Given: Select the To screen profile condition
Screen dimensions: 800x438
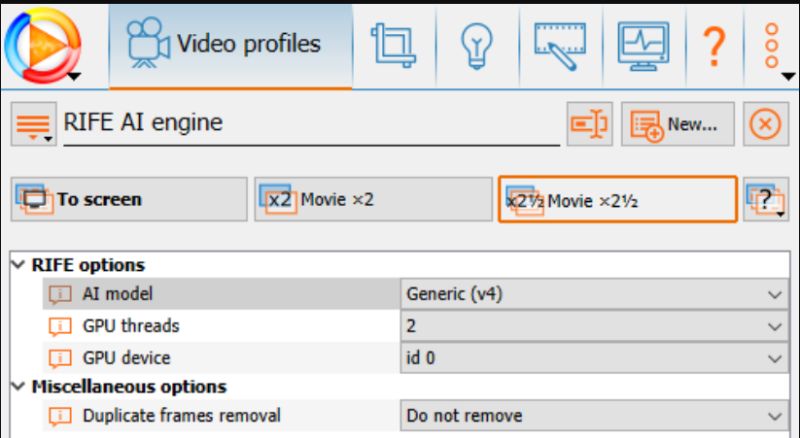Looking at the screenshot, I should [128, 199].
